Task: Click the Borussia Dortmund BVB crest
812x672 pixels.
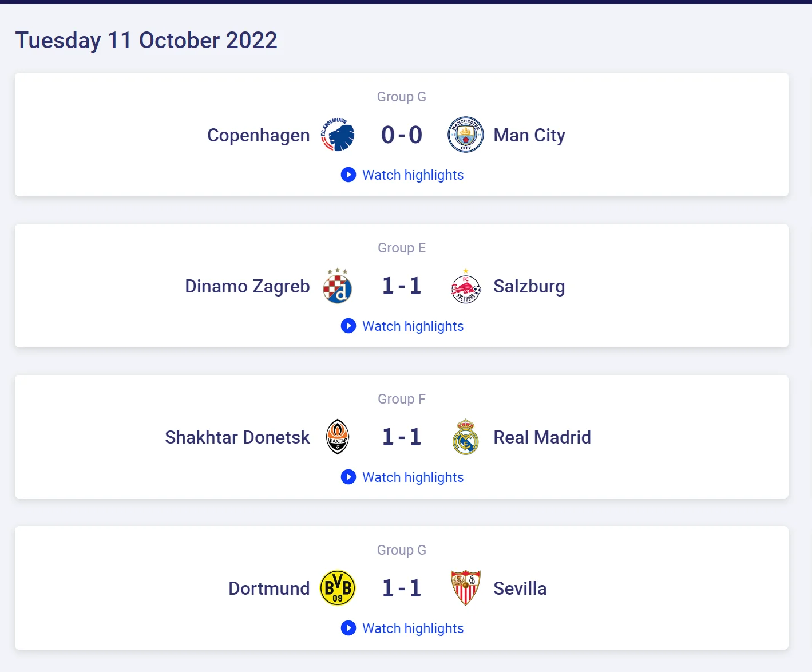Action: point(338,588)
